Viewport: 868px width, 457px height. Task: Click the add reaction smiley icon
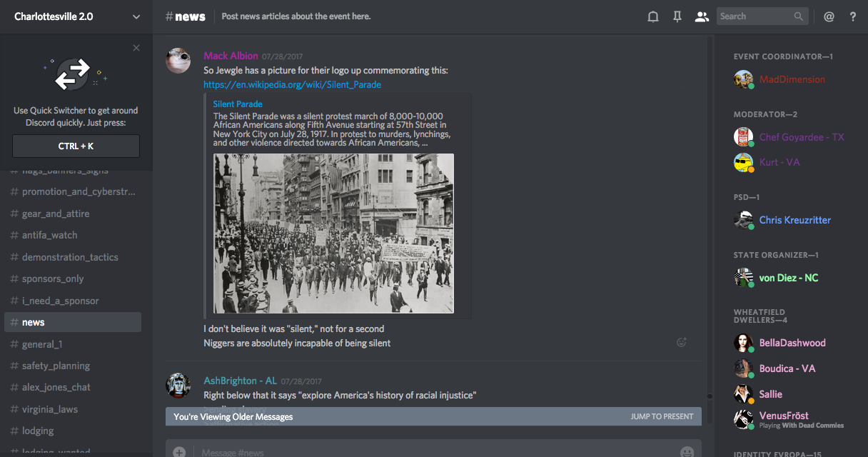point(681,342)
